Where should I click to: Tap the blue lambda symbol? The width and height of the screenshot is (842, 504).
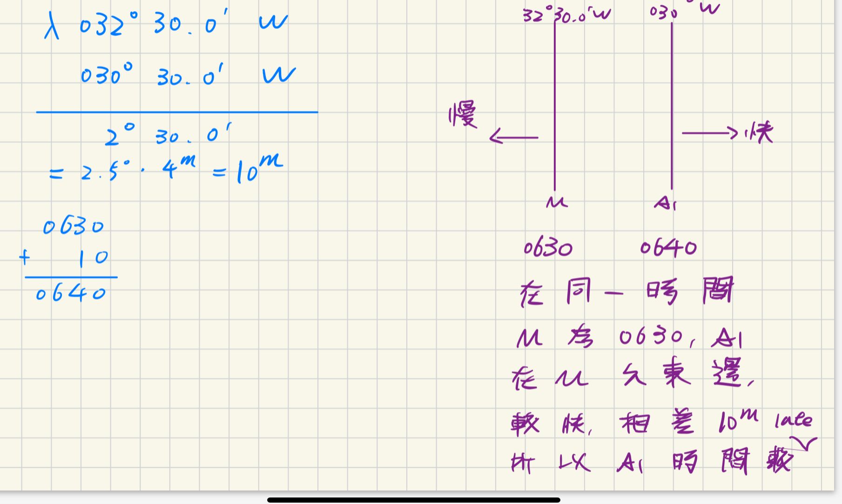pyautogui.click(x=51, y=27)
